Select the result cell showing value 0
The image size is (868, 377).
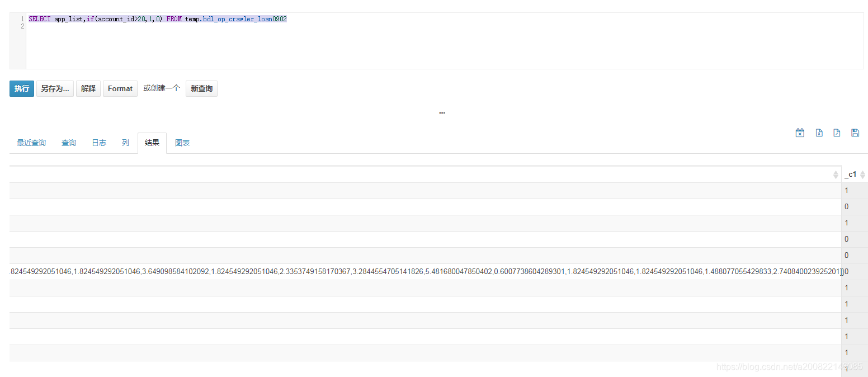click(846, 206)
